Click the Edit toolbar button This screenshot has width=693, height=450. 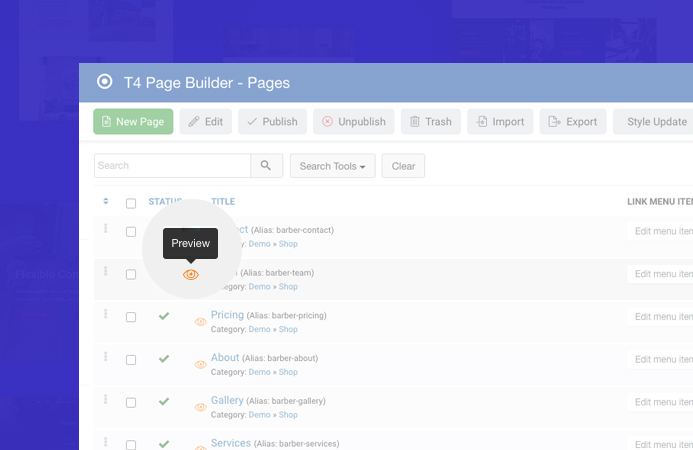[x=206, y=122]
